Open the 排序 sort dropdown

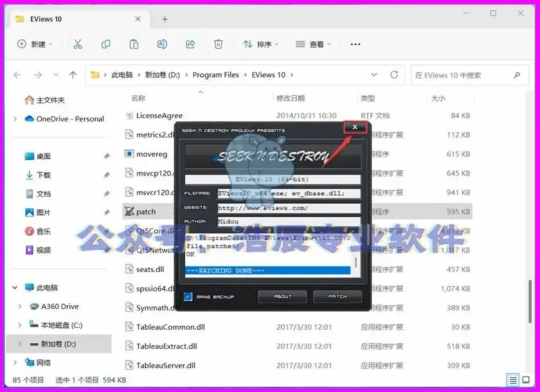tap(261, 44)
